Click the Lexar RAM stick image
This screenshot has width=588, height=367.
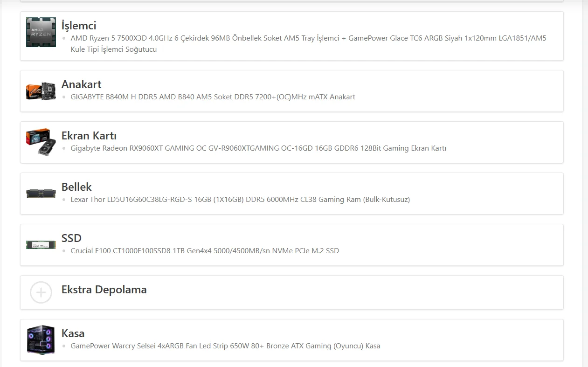coord(41,193)
